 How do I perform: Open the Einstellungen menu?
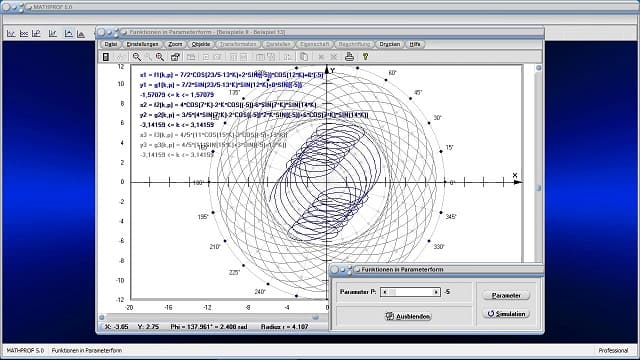tap(142, 44)
